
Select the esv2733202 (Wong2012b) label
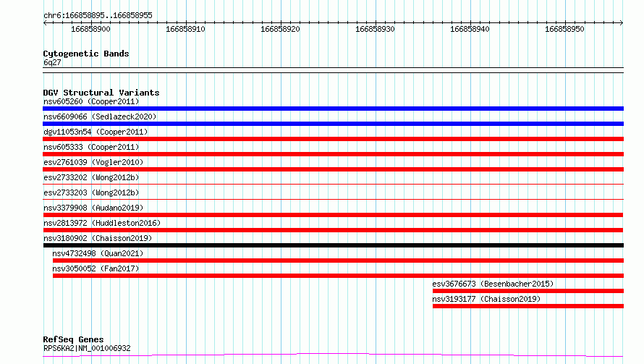pyautogui.click(x=91, y=177)
